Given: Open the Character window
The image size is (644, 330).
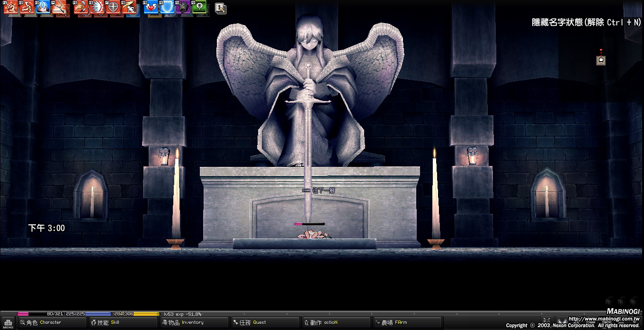Looking at the screenshot, I should (x=51, y=322).
